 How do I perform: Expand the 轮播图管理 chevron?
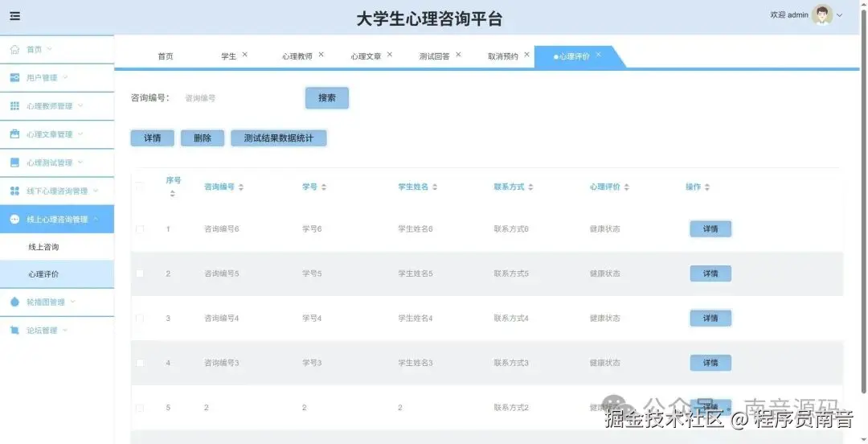72,302
